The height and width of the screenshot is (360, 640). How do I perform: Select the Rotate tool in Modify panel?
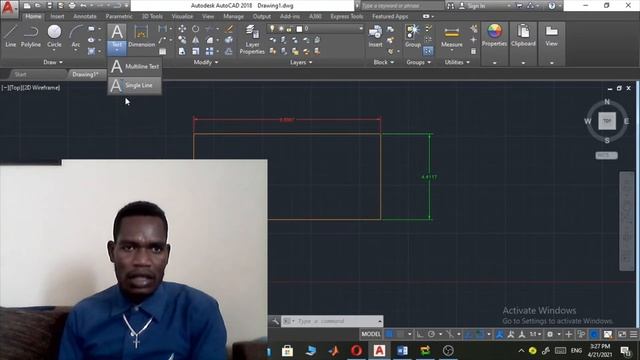pos(196,29)
